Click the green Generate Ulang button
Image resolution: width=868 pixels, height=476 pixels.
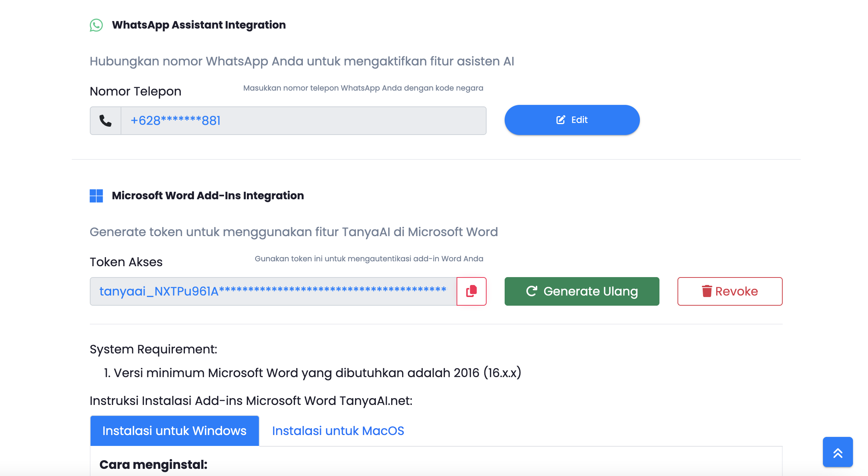click(582, 291)
